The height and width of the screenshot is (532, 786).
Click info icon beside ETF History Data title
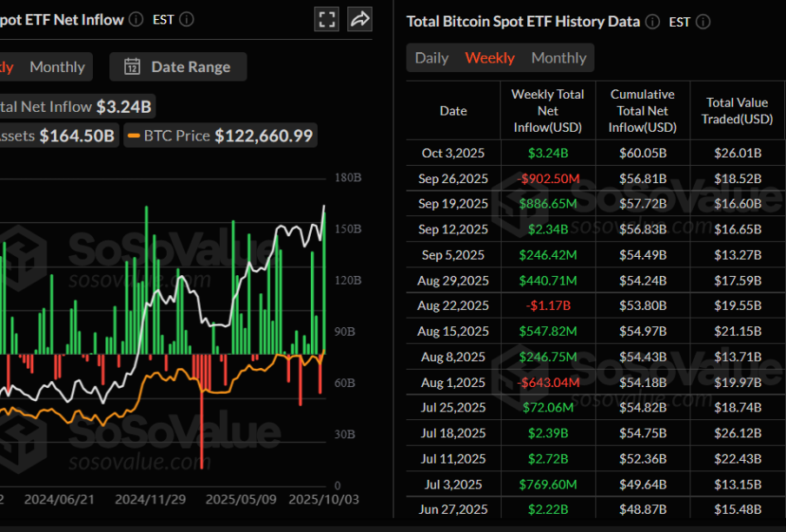(653, 22)
